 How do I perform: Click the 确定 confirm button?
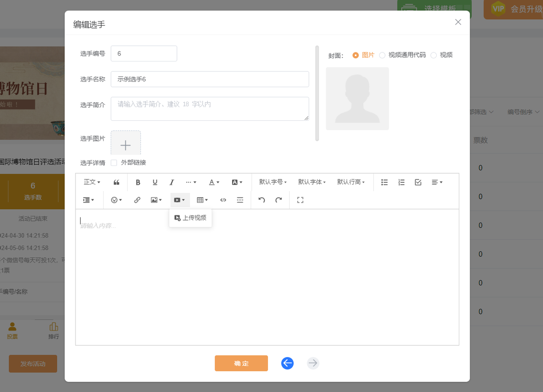click(x=241, y=364)
